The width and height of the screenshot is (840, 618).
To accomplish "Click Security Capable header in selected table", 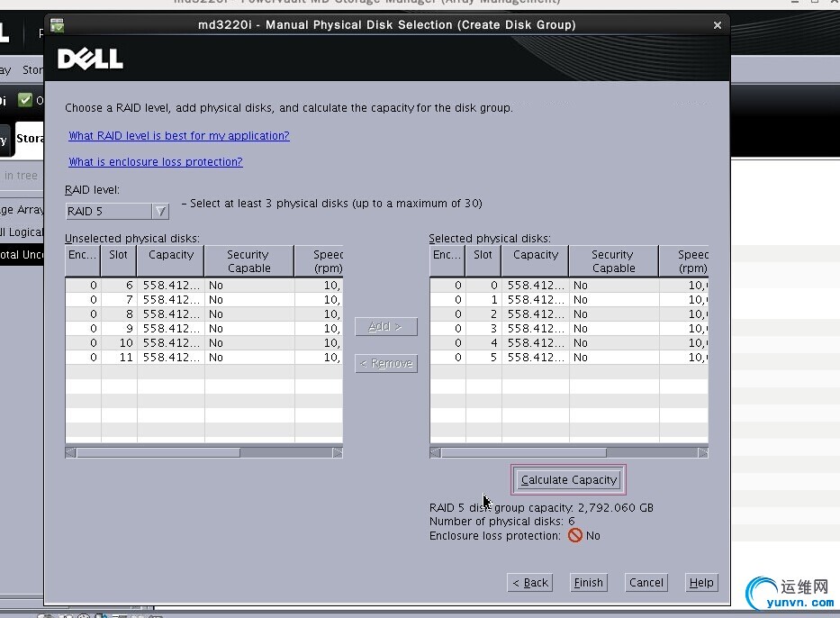I will [x=614, y=261].
